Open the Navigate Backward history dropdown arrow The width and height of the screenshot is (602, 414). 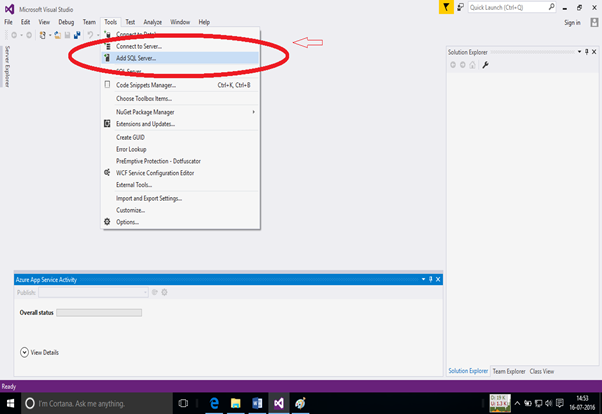pyautogui.click(x=21, y=35)
